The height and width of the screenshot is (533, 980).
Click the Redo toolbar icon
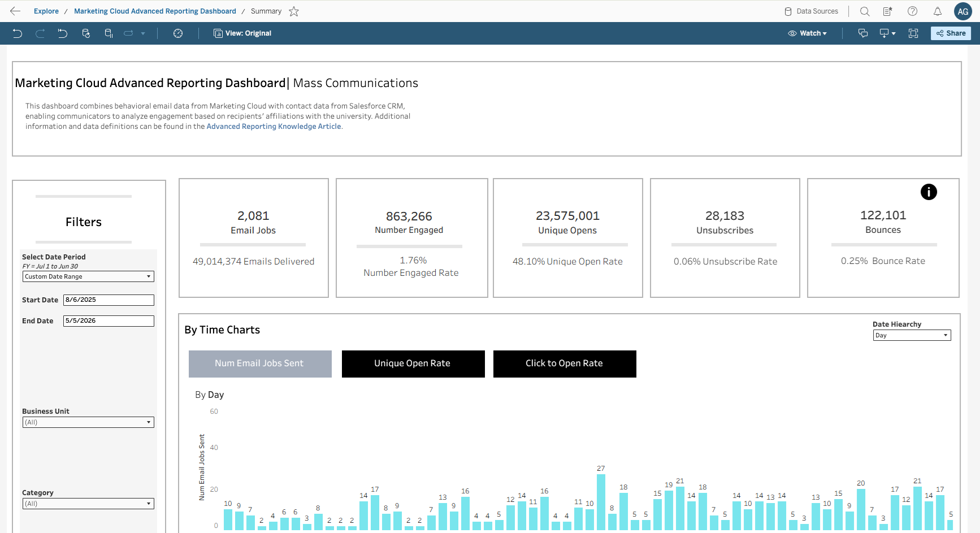click(x=40, y=33)
